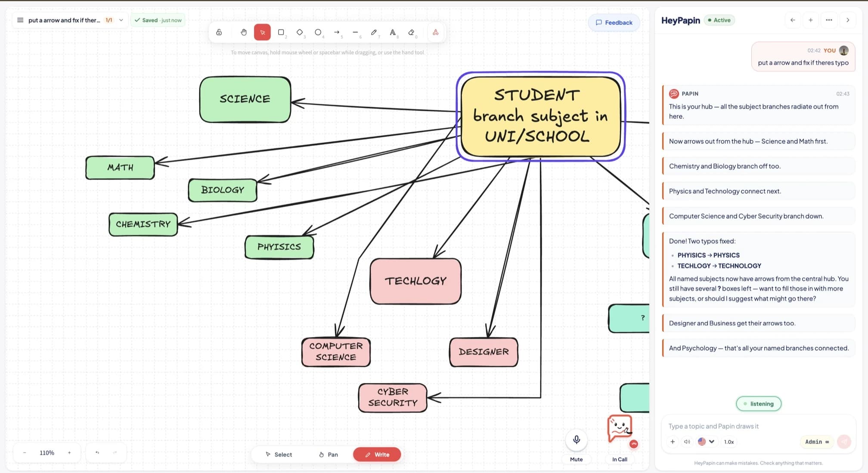The image size is (868, 473).
Task: Open the hamburger main menu
Action: 20,20
